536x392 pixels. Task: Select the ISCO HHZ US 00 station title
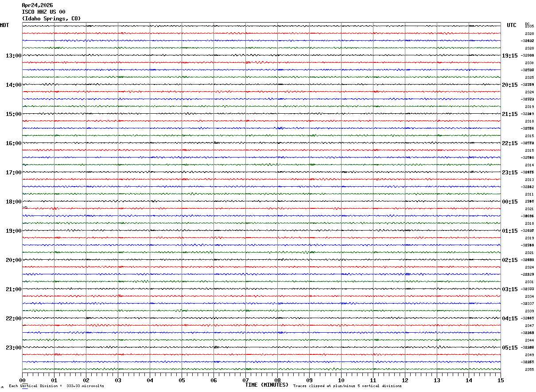coord(43,12)
